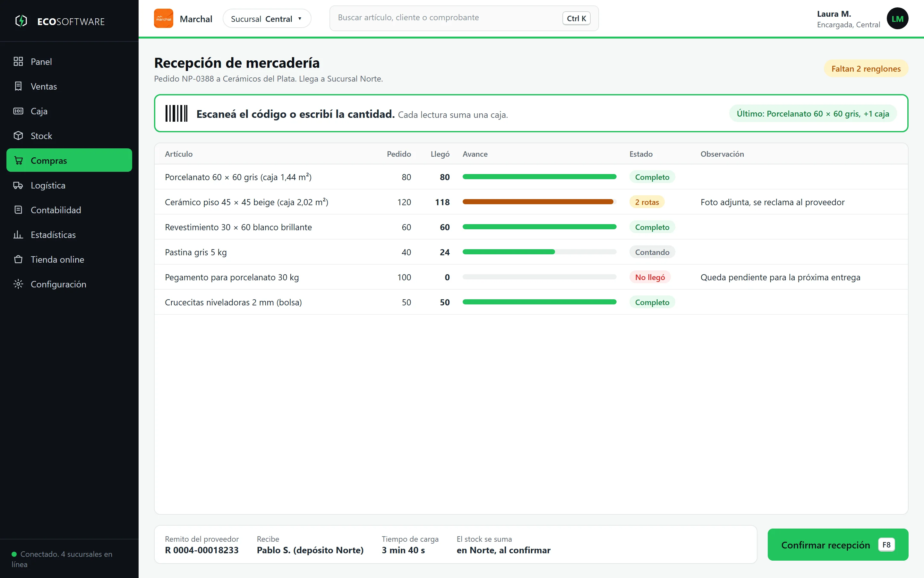Click the No llegó status badge

point(650,277)
